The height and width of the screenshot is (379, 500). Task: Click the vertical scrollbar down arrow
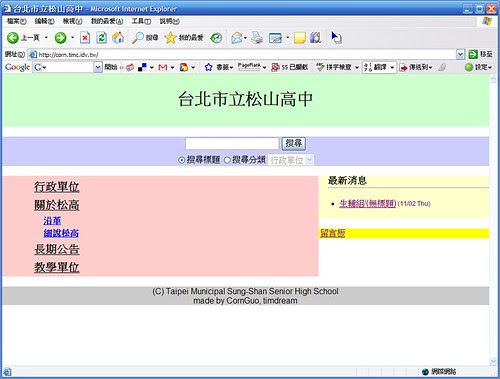pyautogui.click(x=493, y=361)
